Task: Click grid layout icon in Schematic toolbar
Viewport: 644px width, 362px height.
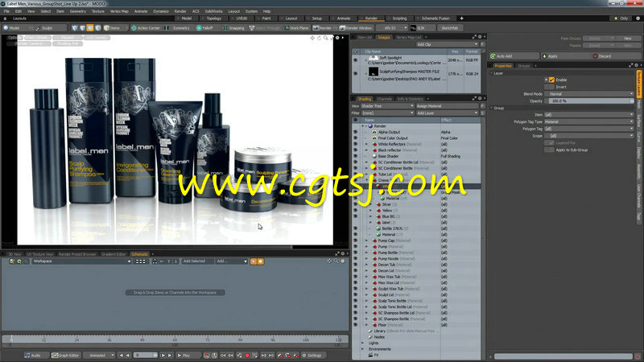Action: [140, 261]
